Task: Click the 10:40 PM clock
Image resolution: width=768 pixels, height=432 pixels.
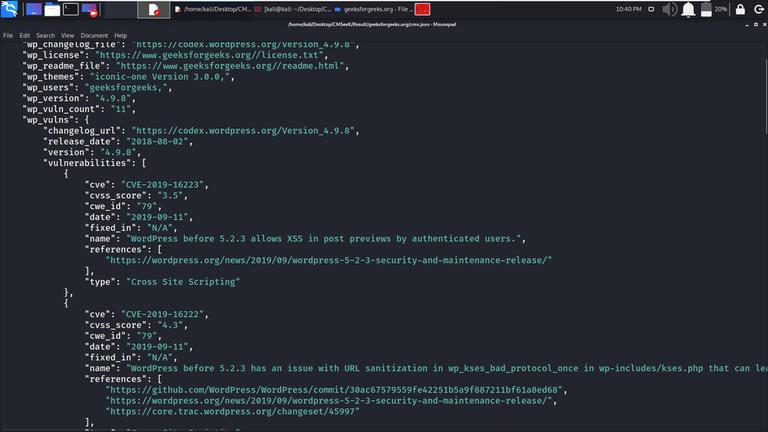Action: [628, 9]
